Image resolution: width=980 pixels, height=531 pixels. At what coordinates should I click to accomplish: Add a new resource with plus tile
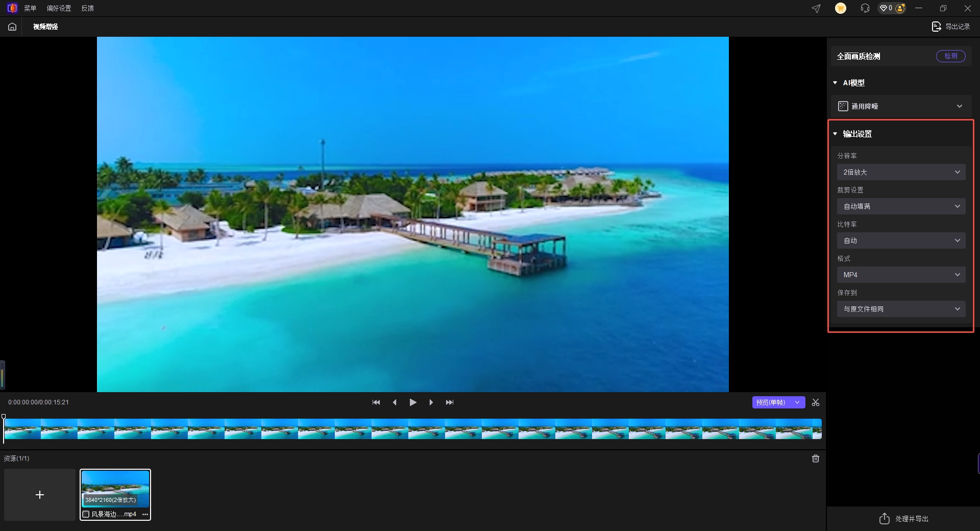click(x=40, y=495)
